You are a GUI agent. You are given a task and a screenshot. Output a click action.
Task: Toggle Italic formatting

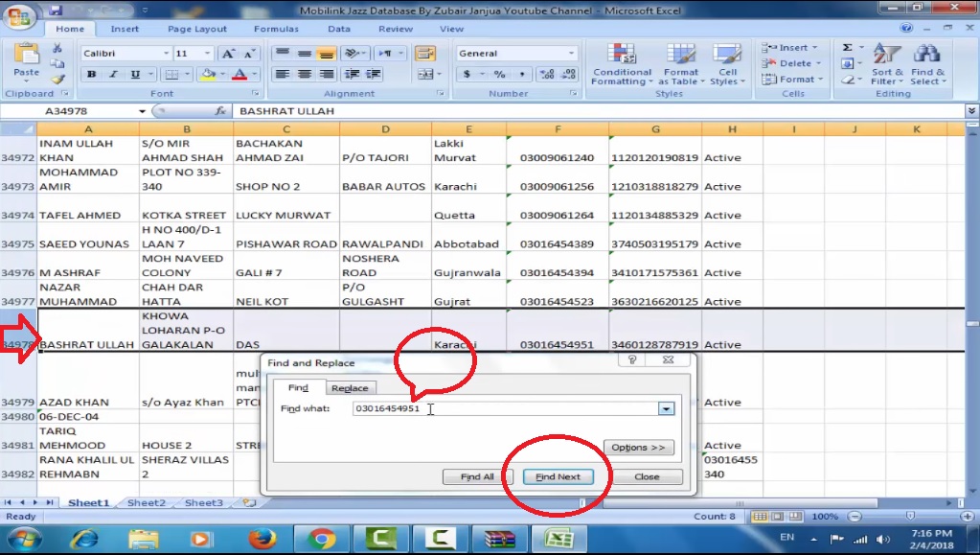click(x=113, y=75)
